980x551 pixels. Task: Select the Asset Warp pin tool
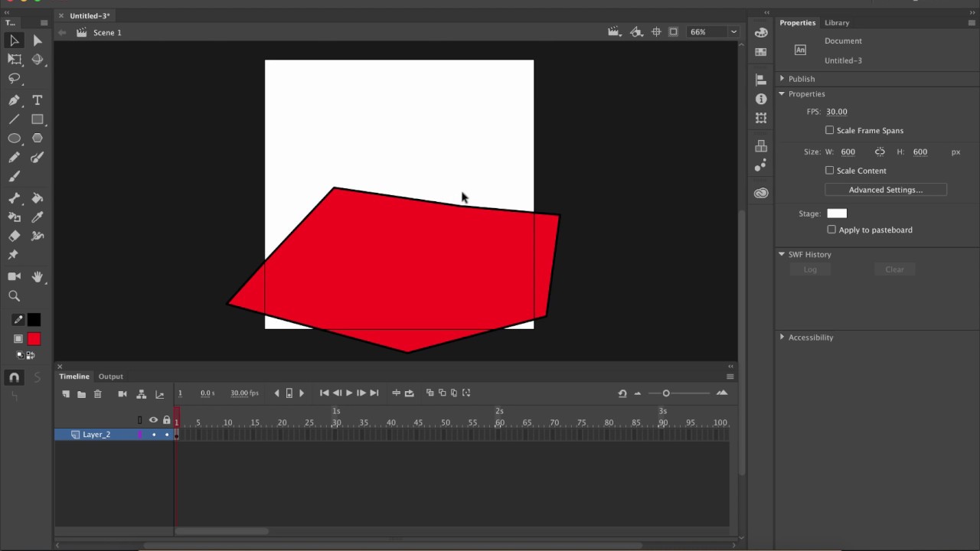click(14, 255)
